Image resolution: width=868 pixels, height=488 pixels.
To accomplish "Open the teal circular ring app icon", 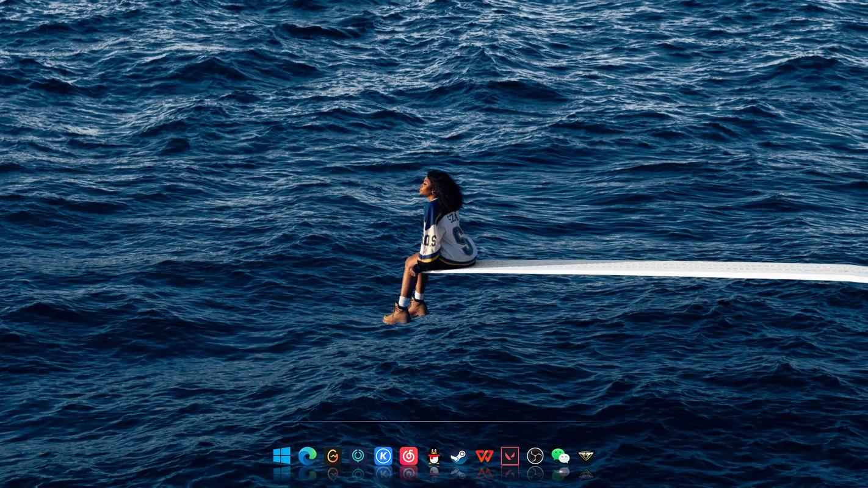I will coord(358,456).
